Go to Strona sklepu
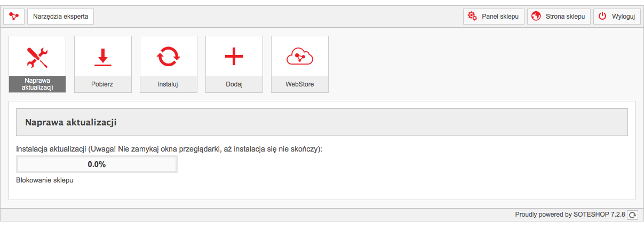 559,16
